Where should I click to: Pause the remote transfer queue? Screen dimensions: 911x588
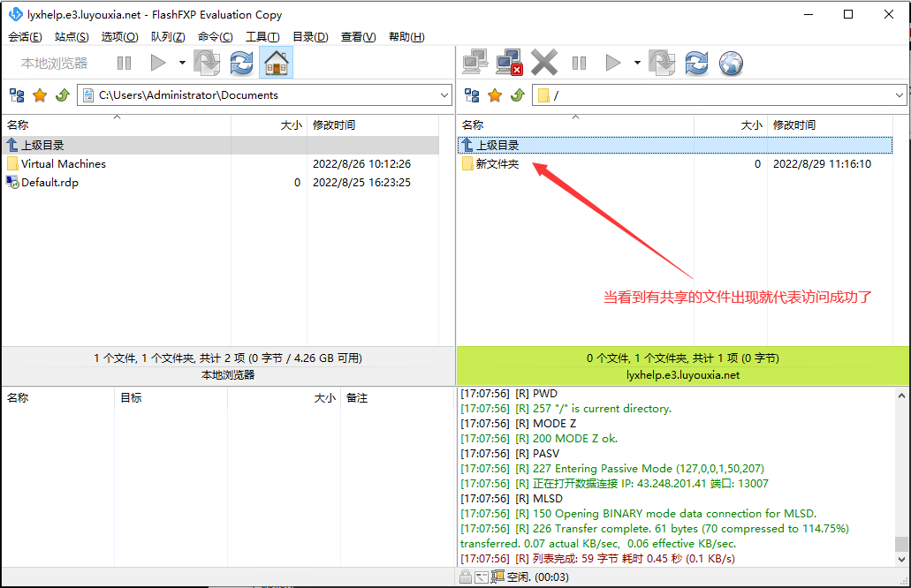pyautogui.click(x=579, y=62)
